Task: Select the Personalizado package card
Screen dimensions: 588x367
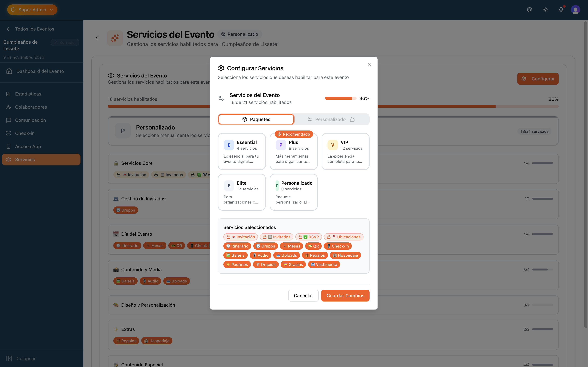Action: pos(294,192)
